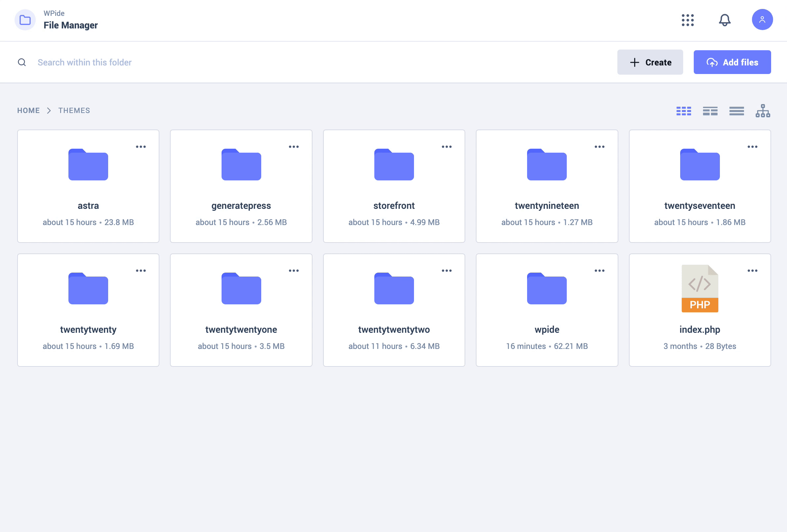Open options menu for index.php file
The image size is (787, 532).
[x=753, y=271]
